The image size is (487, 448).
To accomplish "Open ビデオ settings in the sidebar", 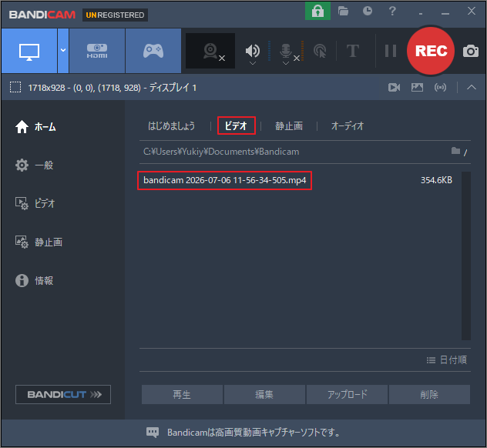I will point(35,203).
